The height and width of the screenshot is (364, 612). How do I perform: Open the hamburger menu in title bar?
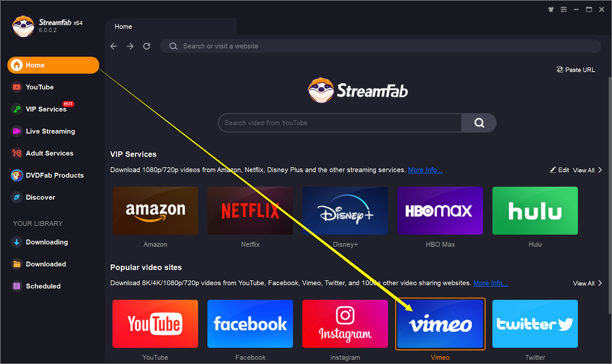564,10
